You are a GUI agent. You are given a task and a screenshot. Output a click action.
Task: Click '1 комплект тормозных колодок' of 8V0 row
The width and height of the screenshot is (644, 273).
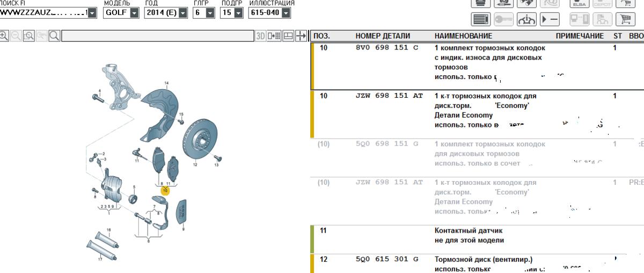pyautogui.click(x=489, y=48)
